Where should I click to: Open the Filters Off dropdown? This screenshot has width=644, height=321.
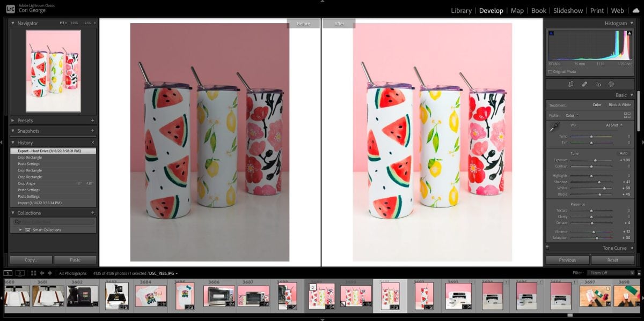coord(611,273)
